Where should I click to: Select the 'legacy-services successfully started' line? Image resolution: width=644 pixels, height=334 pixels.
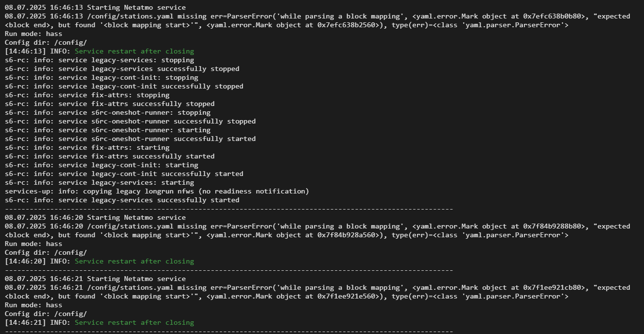pos(122,200)
